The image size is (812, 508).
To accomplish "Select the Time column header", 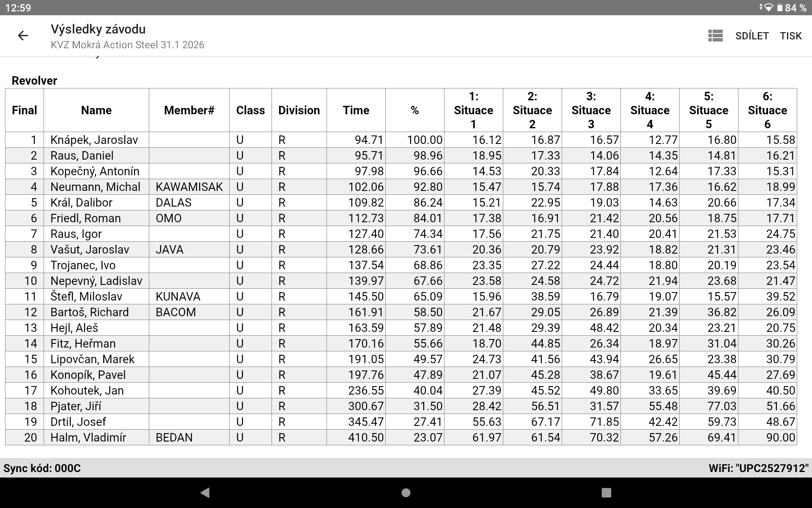I will [356, 110].
